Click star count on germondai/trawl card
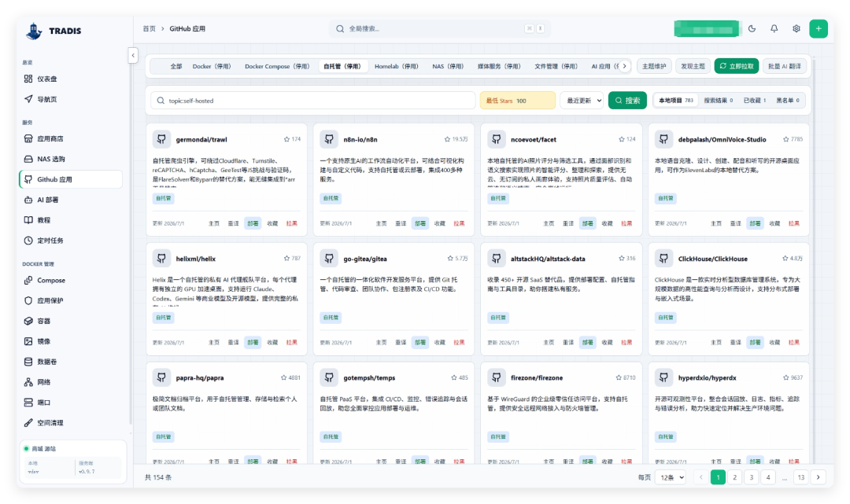Viewport: 850px width, 504px height. click(x=292, y=139)
